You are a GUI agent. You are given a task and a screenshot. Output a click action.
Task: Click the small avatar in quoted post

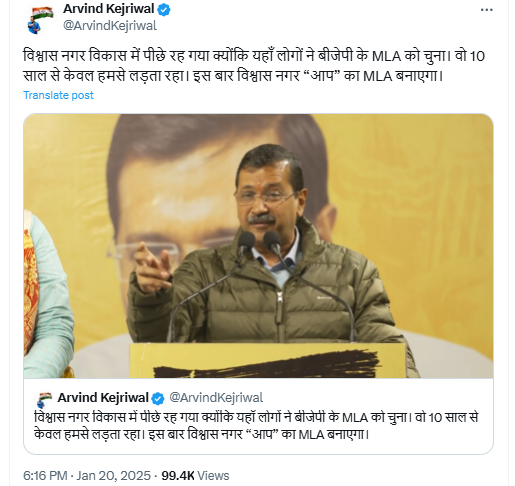(x=44, y=399)
